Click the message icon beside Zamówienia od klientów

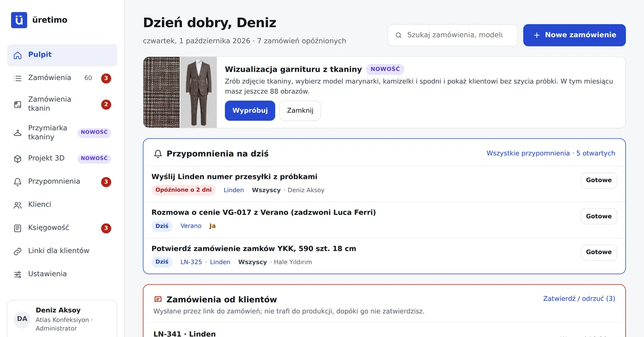pos(158,300)
